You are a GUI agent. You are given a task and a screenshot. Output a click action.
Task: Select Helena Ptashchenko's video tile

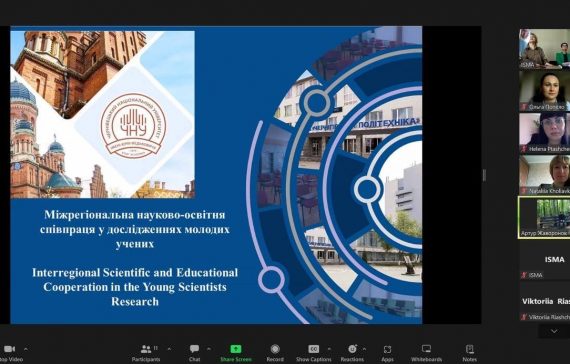(x=544, y=133)
